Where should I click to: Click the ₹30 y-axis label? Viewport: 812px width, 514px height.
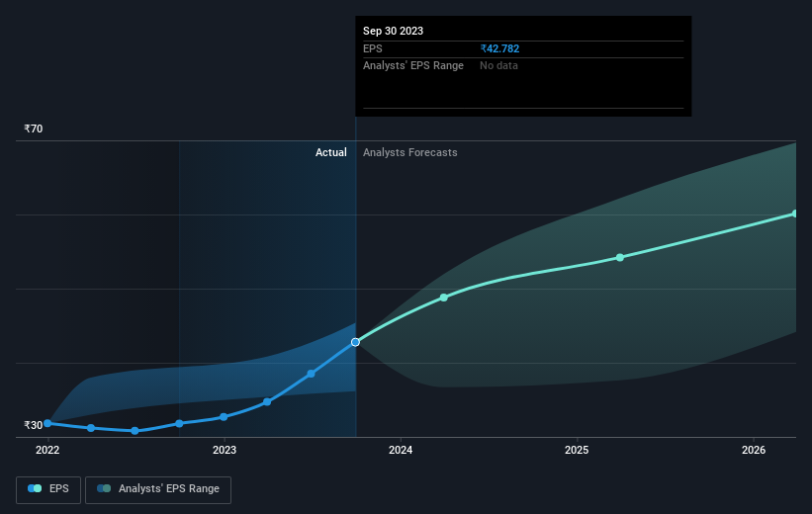34,425
